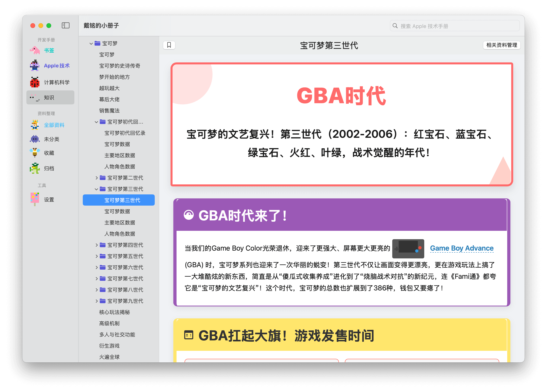Click the 宝可梦 page under root folder

107,55
